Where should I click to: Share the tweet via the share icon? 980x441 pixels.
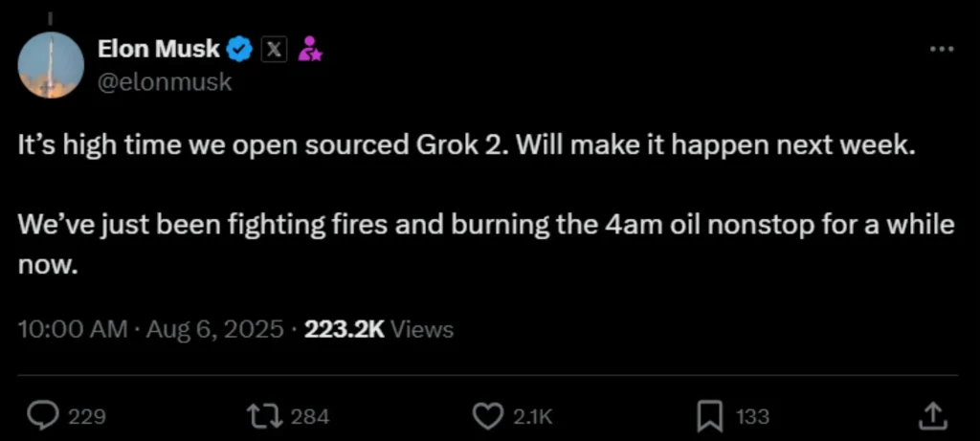pos(933,415)
